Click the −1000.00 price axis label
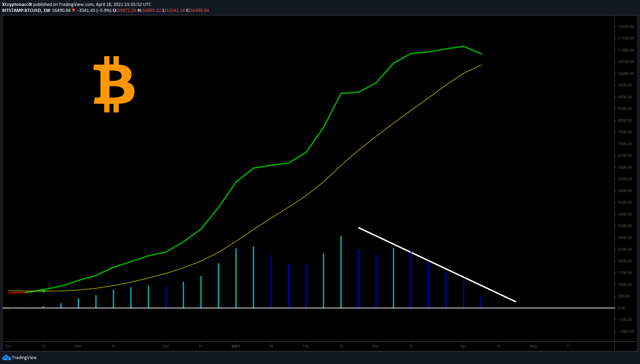Image resolution: width=640 pixels, height=364 pixels. click(626, 331)
